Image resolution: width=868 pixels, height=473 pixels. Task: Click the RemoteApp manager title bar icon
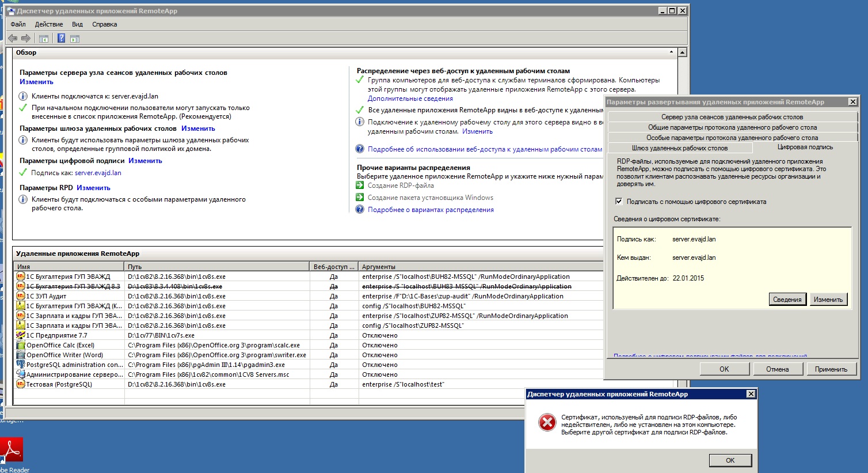point(11,11)
